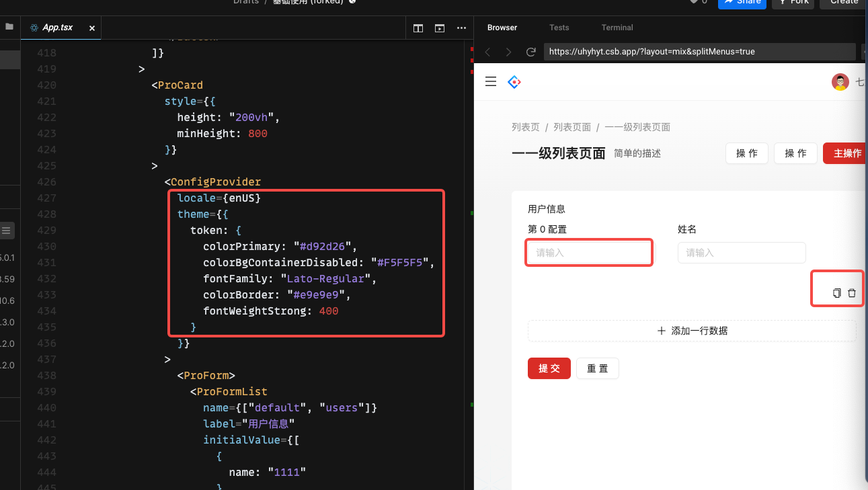Click the Fork button
The height and width of the screenshot is (490, 868).
(x=793, y=2)
